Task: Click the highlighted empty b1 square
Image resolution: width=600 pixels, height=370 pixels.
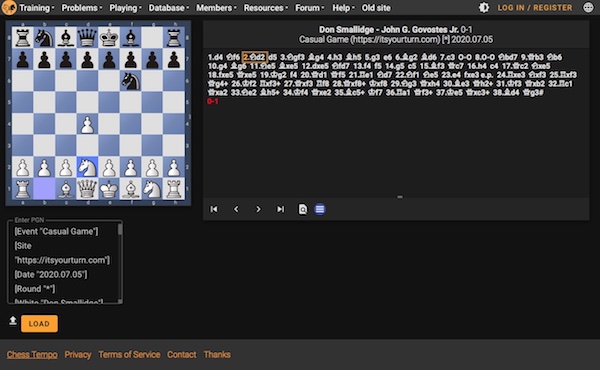Action: [x=44, y=189]
